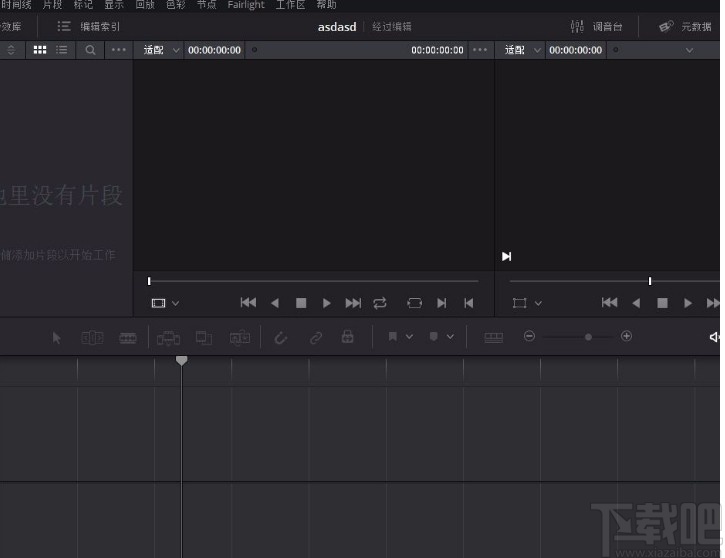The height and width of the screenshot is (558, 725).
Task: Select the arrow Selection mode tool
Action: (x=56, y=338)
